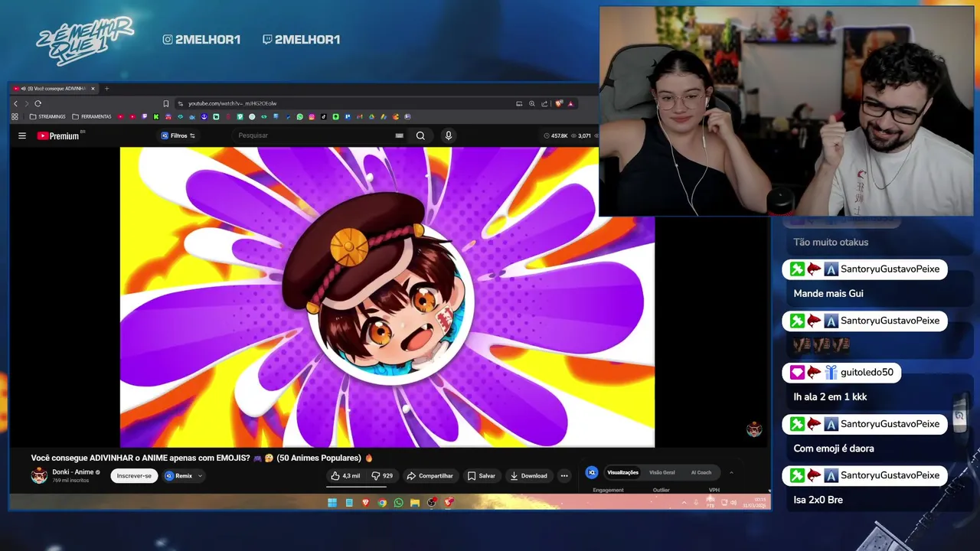
Task: Click the Engagement column label
Action: coord(608,490)
